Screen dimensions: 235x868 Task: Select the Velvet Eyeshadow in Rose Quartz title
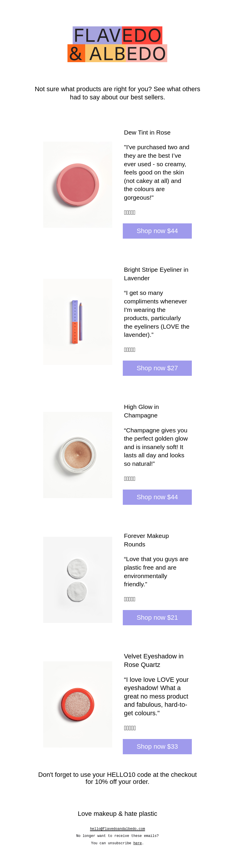coord(154,660)
